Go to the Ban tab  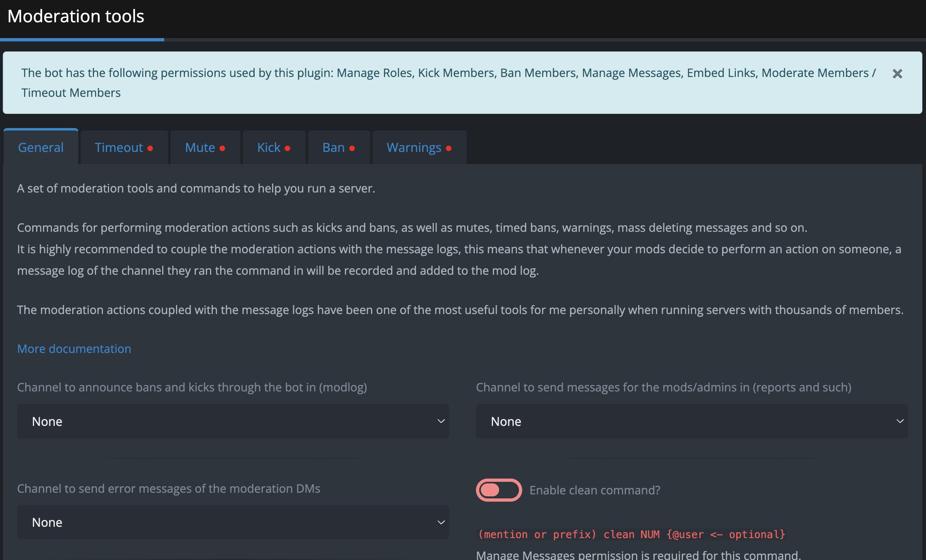333,147
